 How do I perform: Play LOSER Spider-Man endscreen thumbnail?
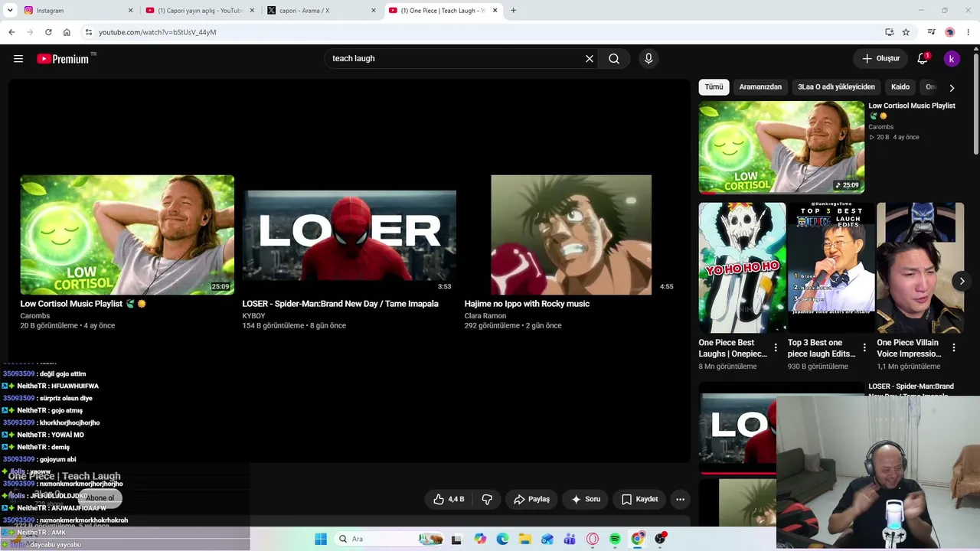349,235
